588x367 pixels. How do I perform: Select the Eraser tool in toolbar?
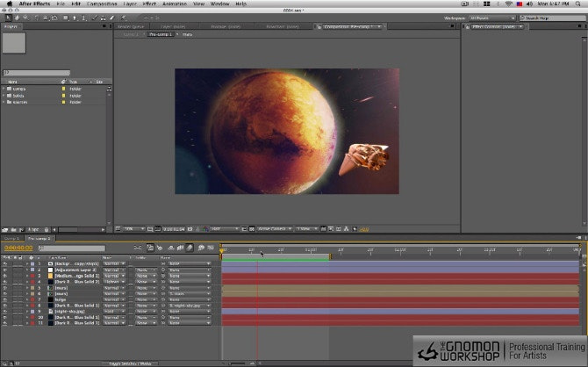[111, 18]
